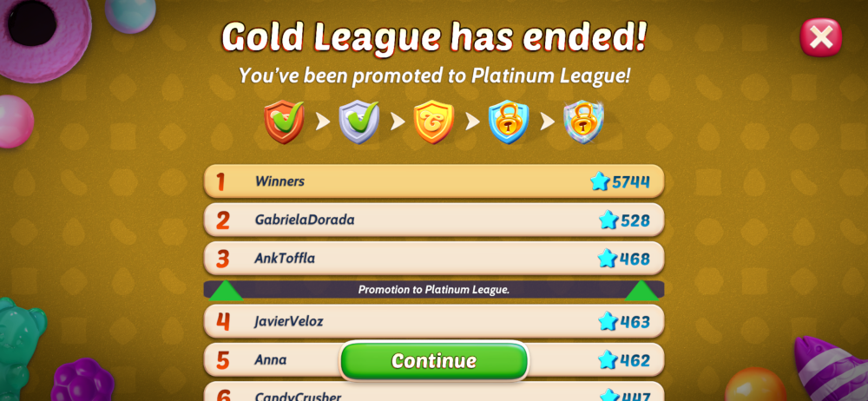Select the completed bronze league shield
The image size is (868, 401).
pyautogui.click(x=284, y=122)
